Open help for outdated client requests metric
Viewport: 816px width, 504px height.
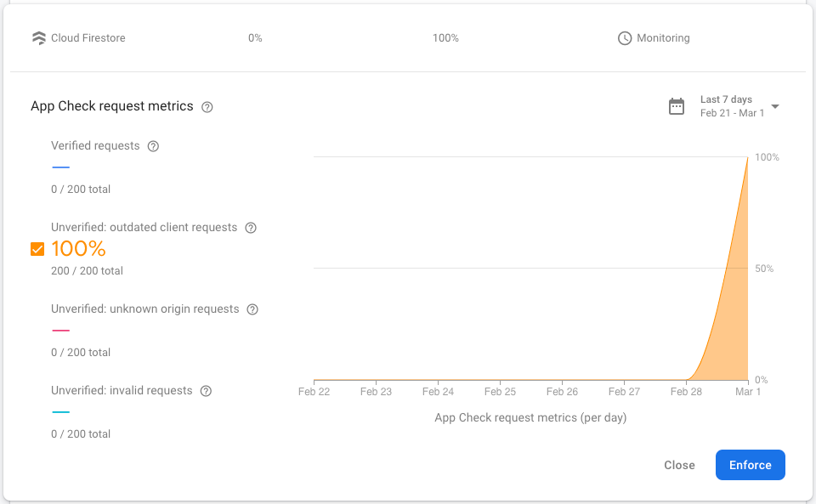251,227
